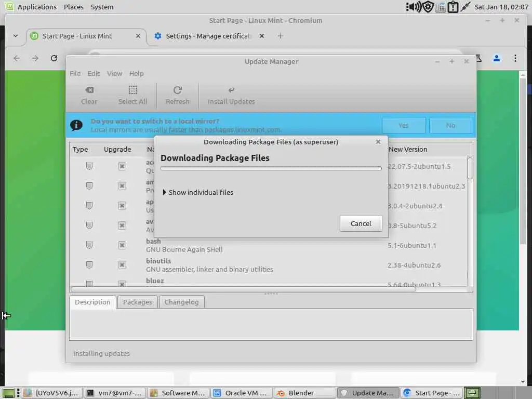Toggle the upgrade checkbox for binutils

coord(122,265)
